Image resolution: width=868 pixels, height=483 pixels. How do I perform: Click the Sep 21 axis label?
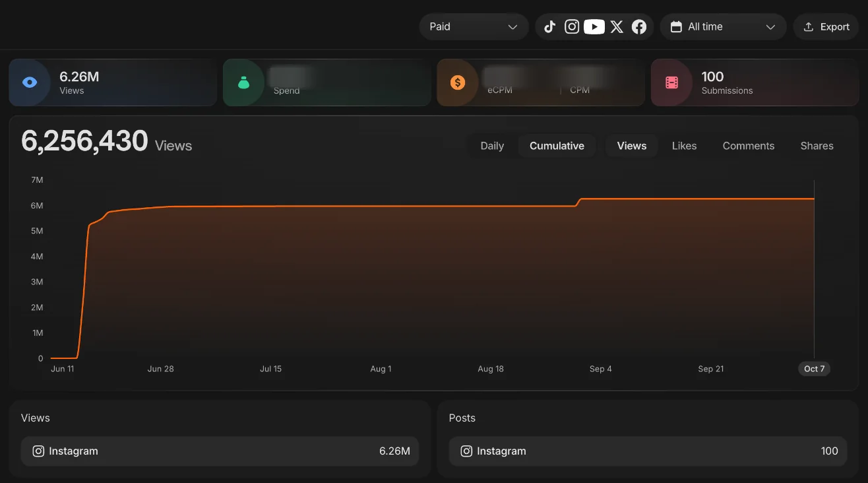[710, 369]
